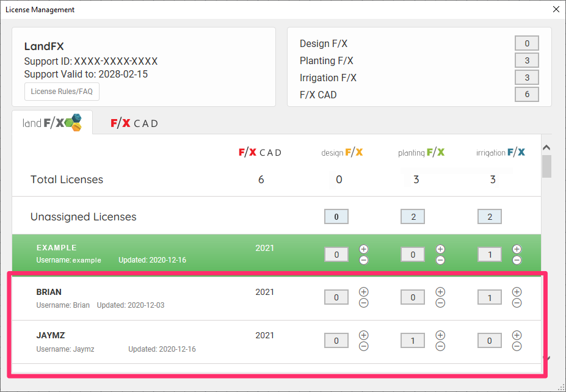Click 2021 F/X CAD version in JAYMZ's row
The width and height of the screenshot is (566, 392).
[264, 335]
